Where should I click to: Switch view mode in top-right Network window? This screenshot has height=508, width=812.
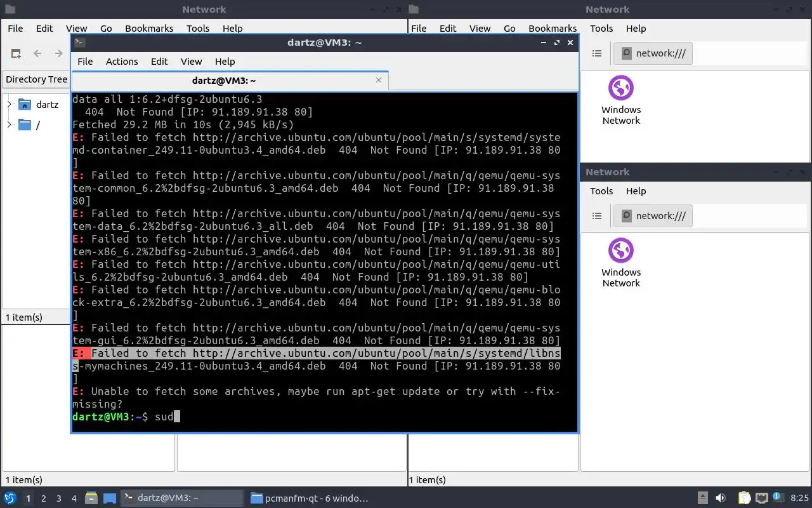597,53
